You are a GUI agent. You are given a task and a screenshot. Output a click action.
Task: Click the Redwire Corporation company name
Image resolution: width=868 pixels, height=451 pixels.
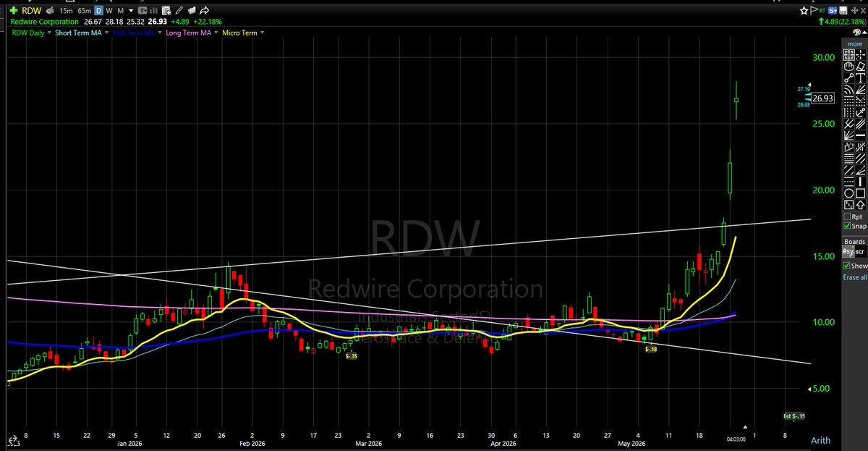pyautogui.click(x=45, y=22)
